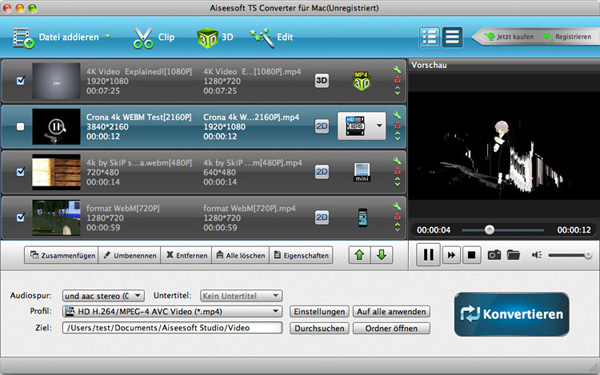Click the Zusammenfügen button
The height and width of the screenshot is (375, 600).
point(61,255)
